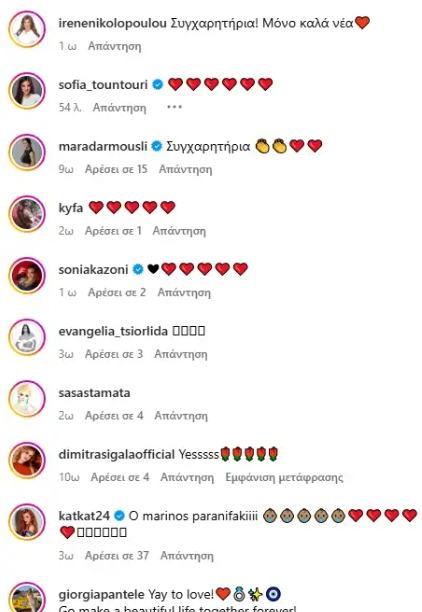Click Απάντηση under maradarmousli's comment
Image resolution: width=422 pixels, height=612 pixels.
(x=185, y=169)
